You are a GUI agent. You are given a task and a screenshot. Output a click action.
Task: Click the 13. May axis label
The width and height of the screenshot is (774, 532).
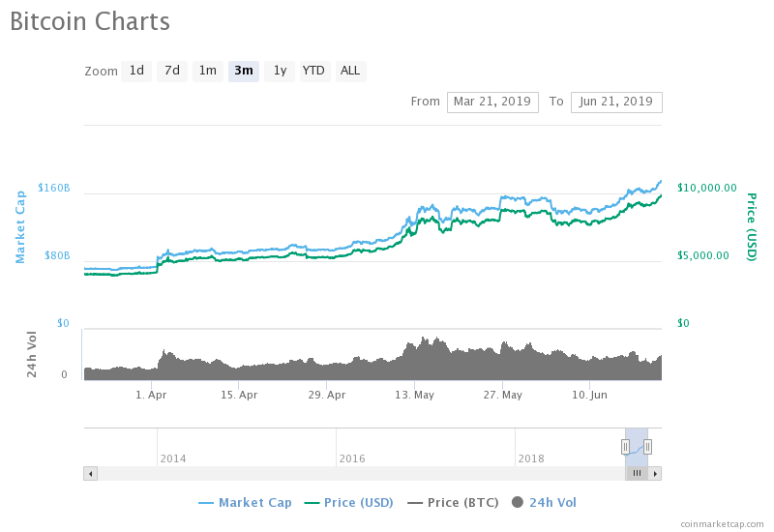pos(415,395)
